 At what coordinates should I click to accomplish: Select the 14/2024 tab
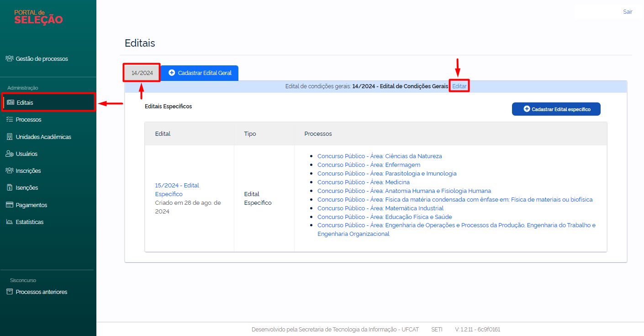point(142,73)
